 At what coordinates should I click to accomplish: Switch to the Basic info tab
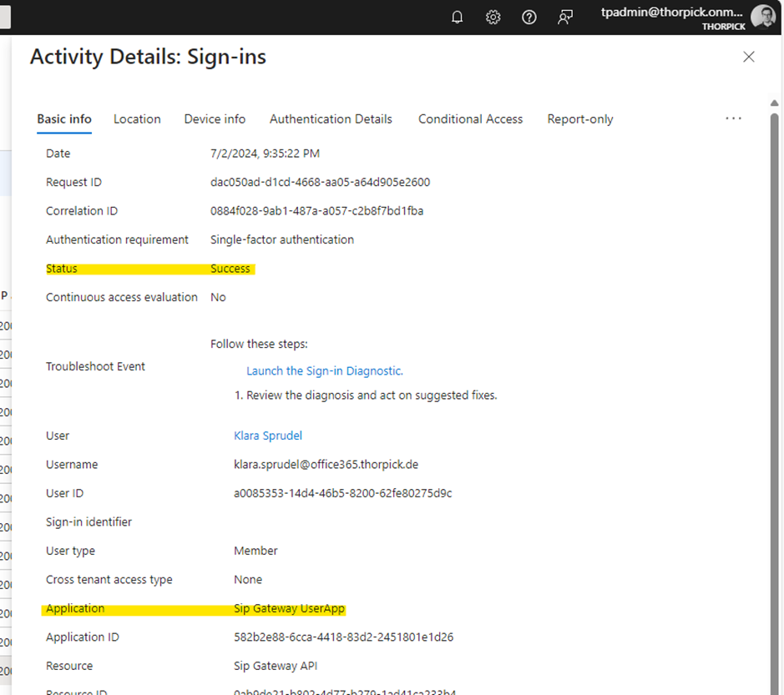point(64,119)
